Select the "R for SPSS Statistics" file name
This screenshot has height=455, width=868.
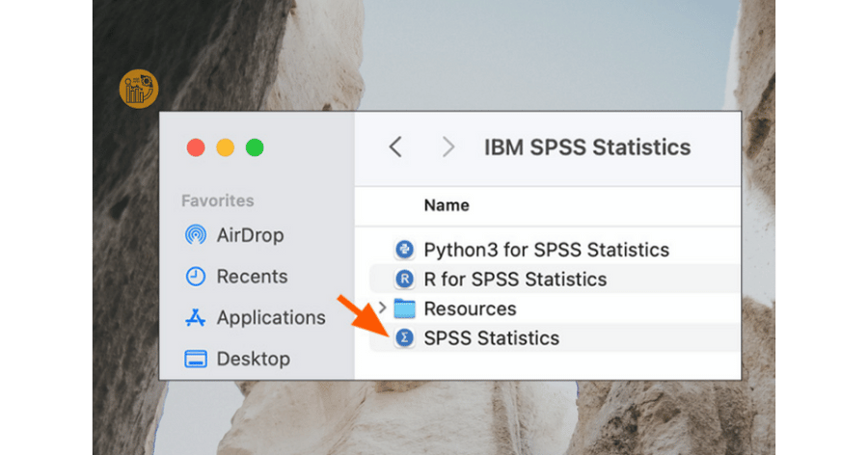pyautogui.click(x=515, y=279)
